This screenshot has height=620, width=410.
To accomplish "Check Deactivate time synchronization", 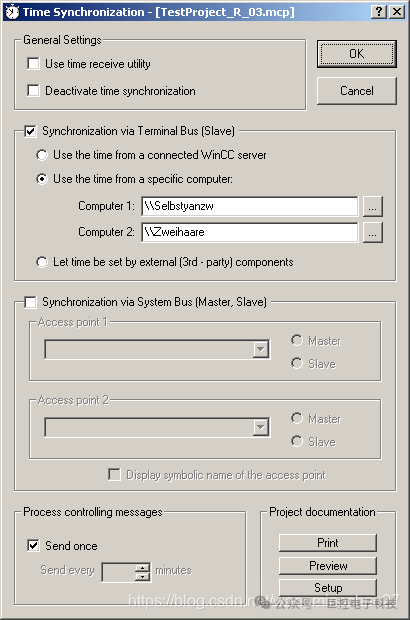I will tap(34, 91).
